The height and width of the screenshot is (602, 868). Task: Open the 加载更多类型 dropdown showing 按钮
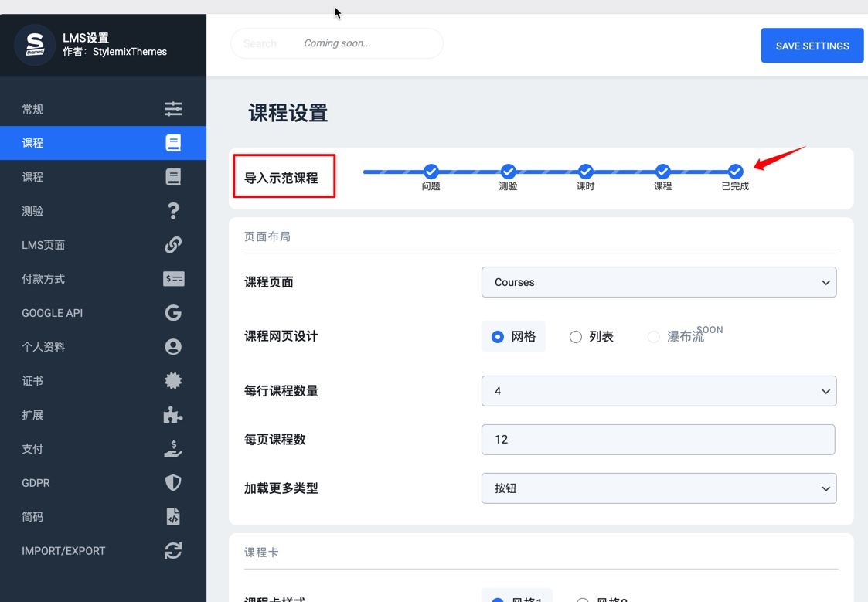659,488
